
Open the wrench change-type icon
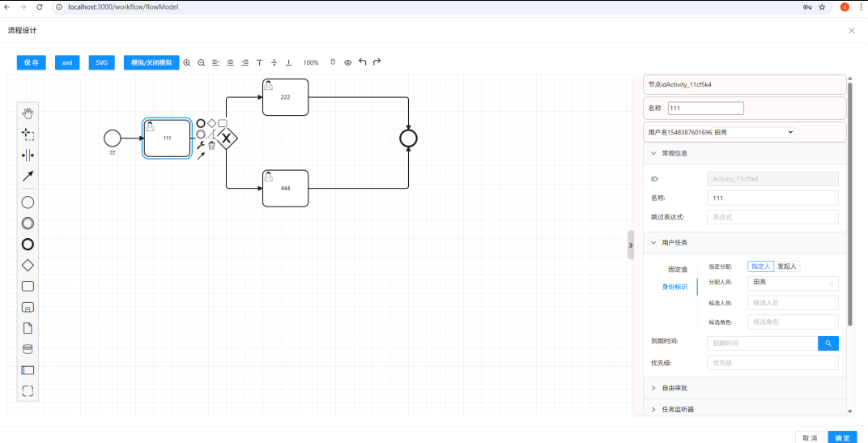click(201, 146)
